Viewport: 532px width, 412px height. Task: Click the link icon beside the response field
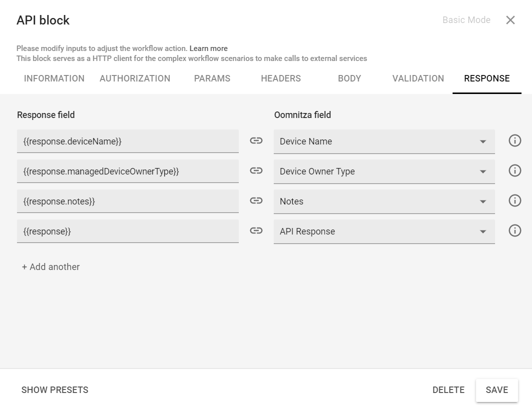coord(256,231)
